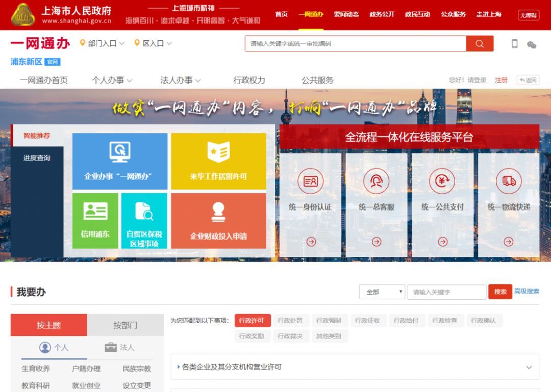The width and height of the screenshot is (551, 392).
Task: Click the arrow under 统一身份认证
Action: pyautogui.click(x=311, y=242)
